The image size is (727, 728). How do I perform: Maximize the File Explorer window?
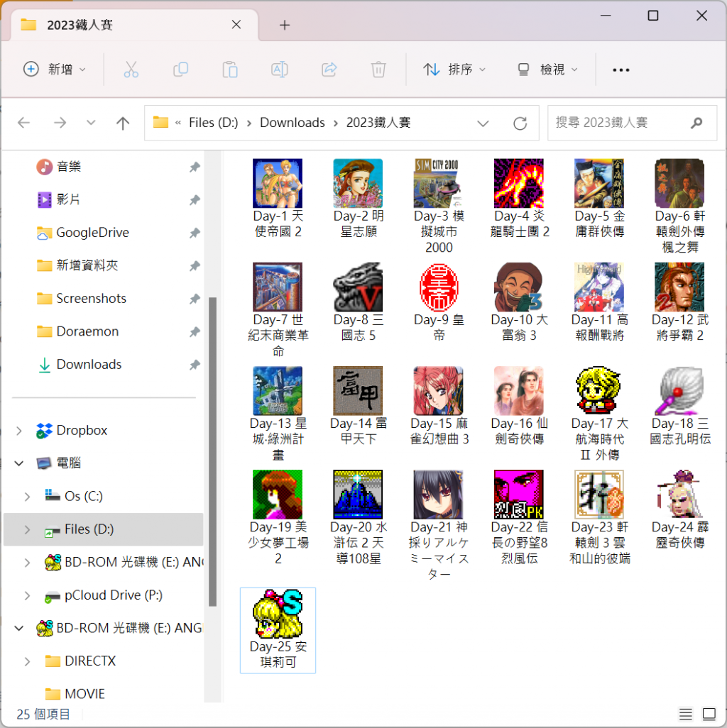[653, 16]
